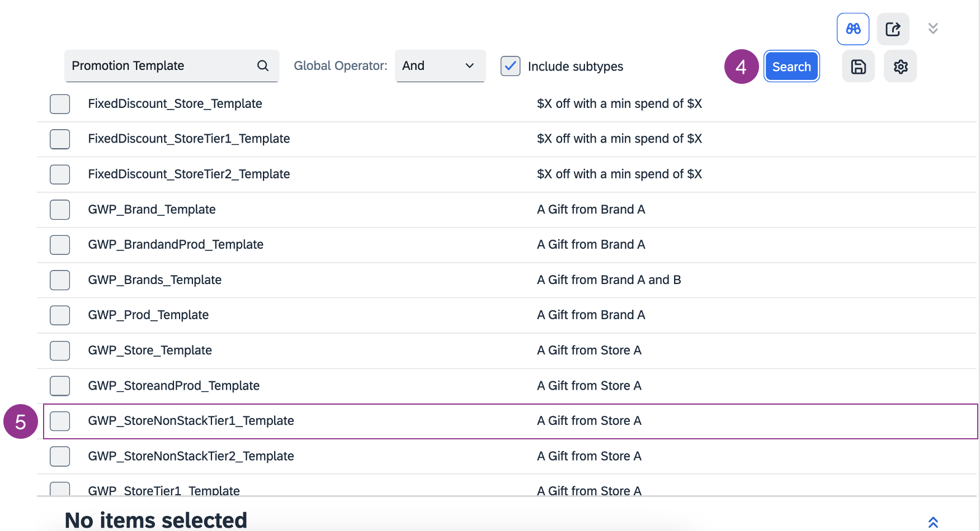Image resolution: width=980 pixels, height=531 pixels.
Task: Collapse the toolbar using double chevron down
Action: coord(932,29)
